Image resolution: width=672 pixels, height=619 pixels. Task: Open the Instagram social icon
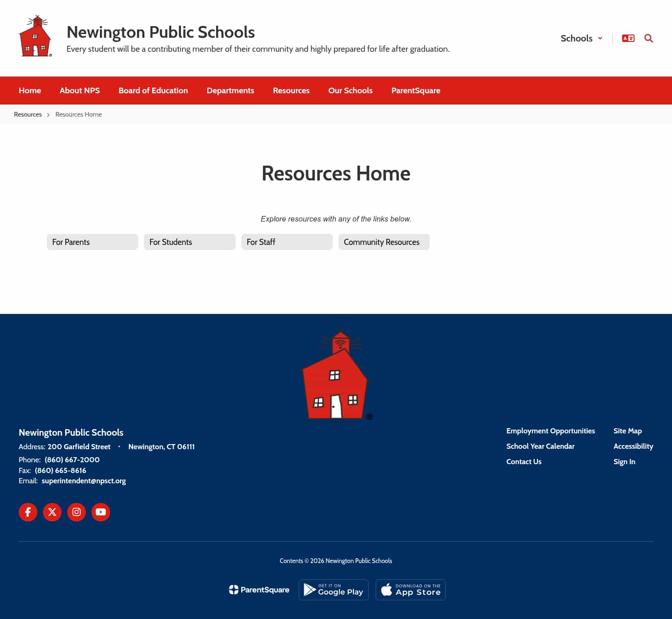point(77,512)
